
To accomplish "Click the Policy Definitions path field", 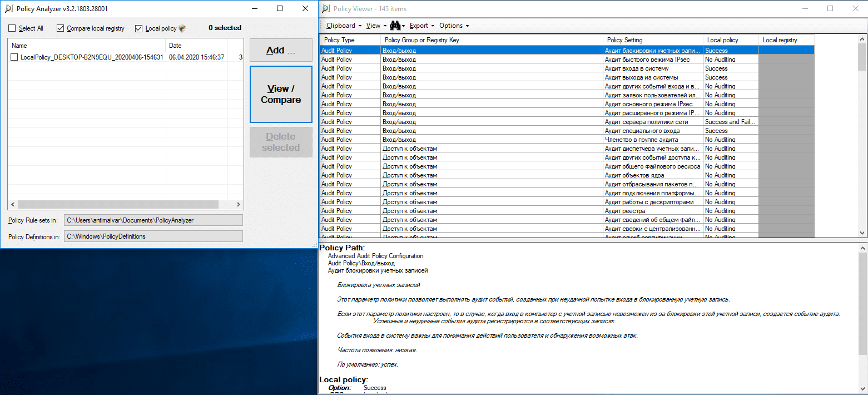I will click(x=153, y=236).
